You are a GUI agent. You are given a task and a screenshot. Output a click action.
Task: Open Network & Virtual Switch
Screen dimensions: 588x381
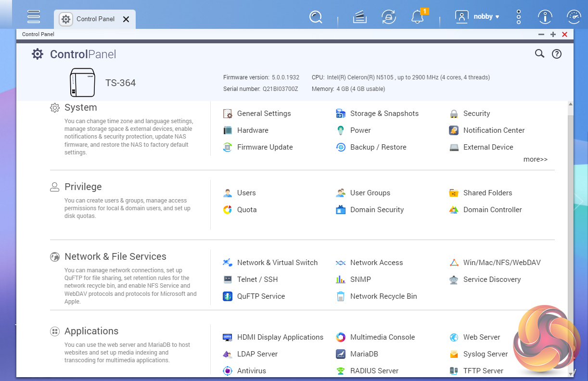pyautogui.click(x=277, y=263)
